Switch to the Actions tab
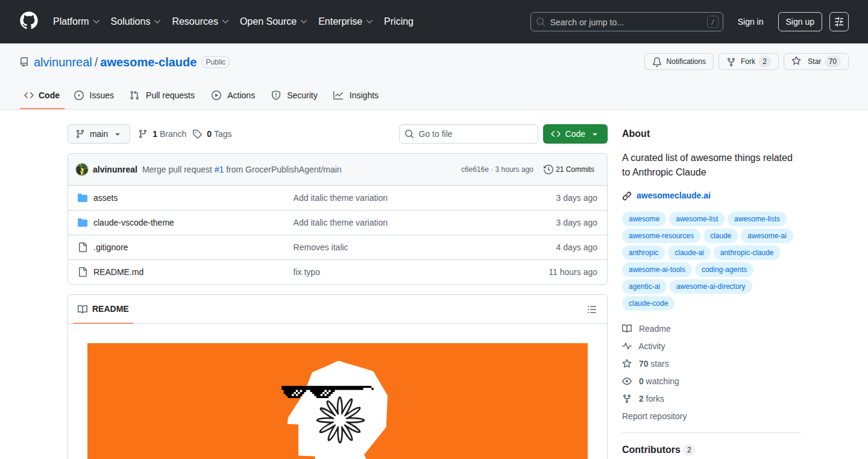The height and width of the screenshot is (459, 868). coord(233,95)
